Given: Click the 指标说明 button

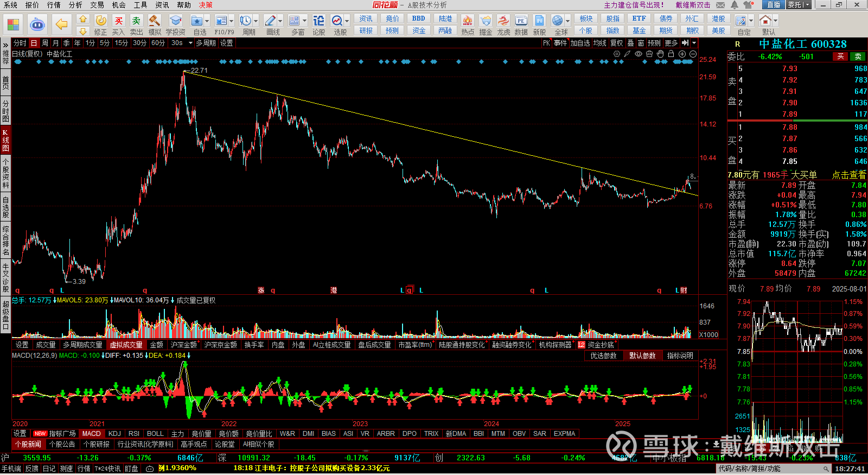Looking at the screenshot, I should pos(680,356).
